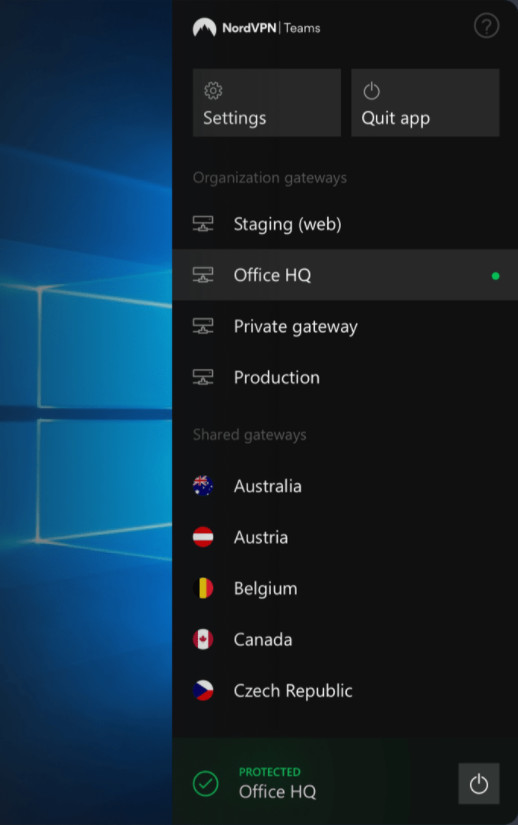Screen dimensions: 518x825
Task: Click the Quit app button
Action: pos(425,103)
